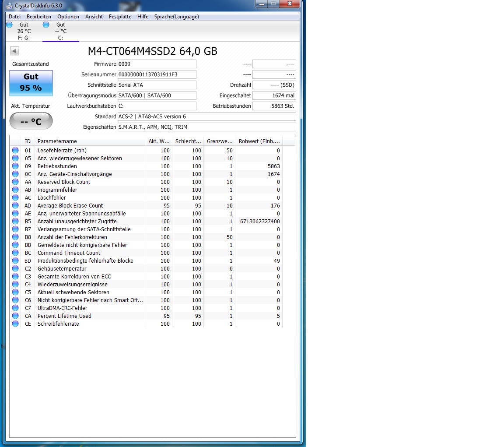
Task: Click status orb for Schreibfehlerrate row
Action: (x=15, y=324)
